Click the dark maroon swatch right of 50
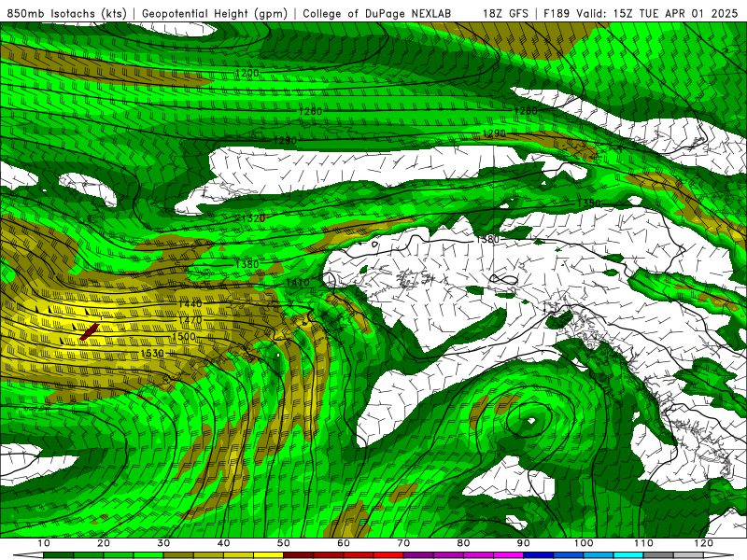This screenshot has width=747, height=560. pyautogui.click(x=298, y=555)
